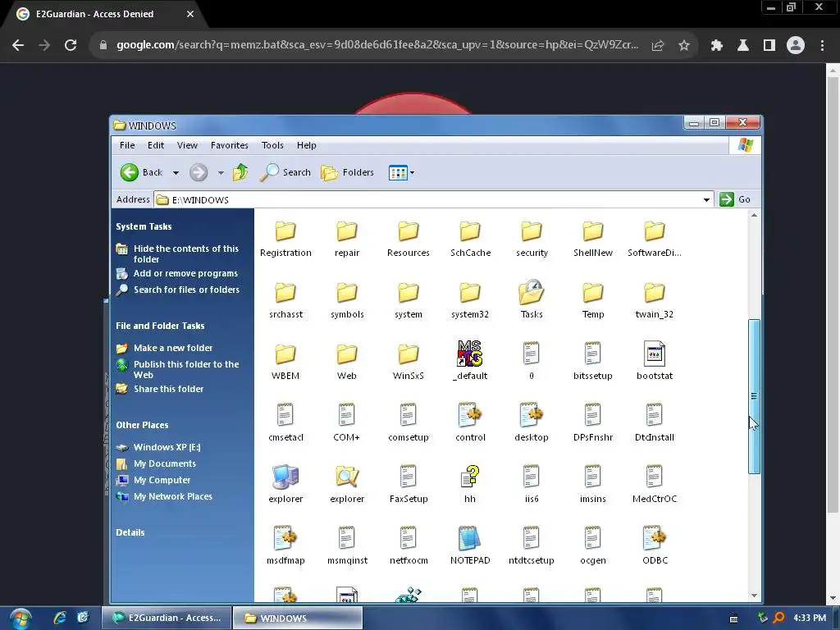The width and height of the screenshot is (840, 630).
Task: Go to My Documents
Action: pyautogui.click(x=164, y=463)
